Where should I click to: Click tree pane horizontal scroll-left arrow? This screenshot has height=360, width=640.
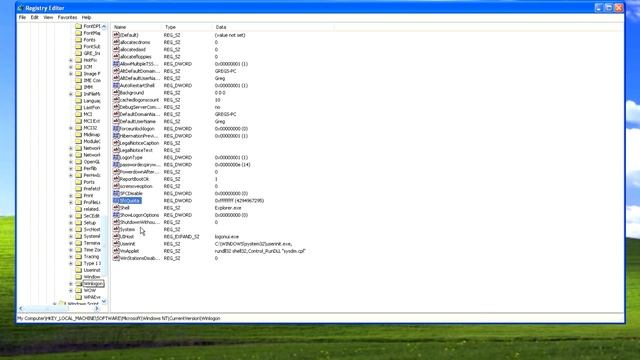[21, 309]
